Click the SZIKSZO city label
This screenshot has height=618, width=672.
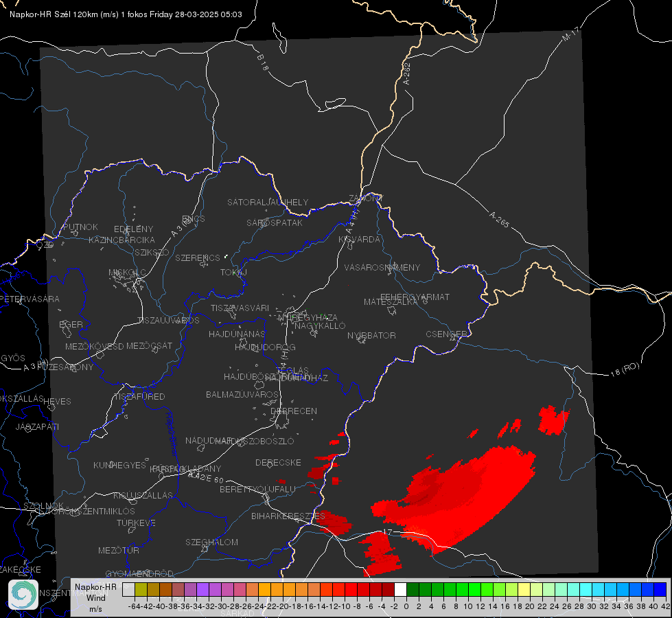[152, 252]
